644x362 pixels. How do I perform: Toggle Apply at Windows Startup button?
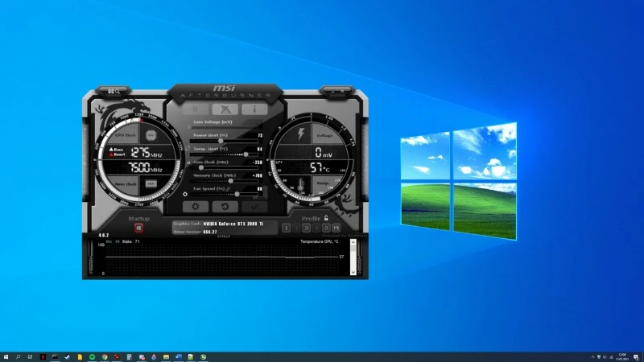pos(138,228)
